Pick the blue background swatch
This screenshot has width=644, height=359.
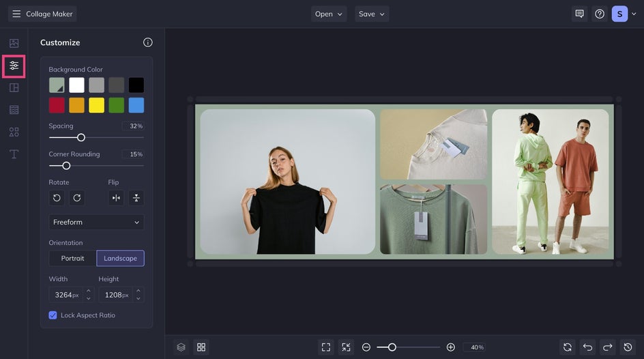click(x=136, y=105)
